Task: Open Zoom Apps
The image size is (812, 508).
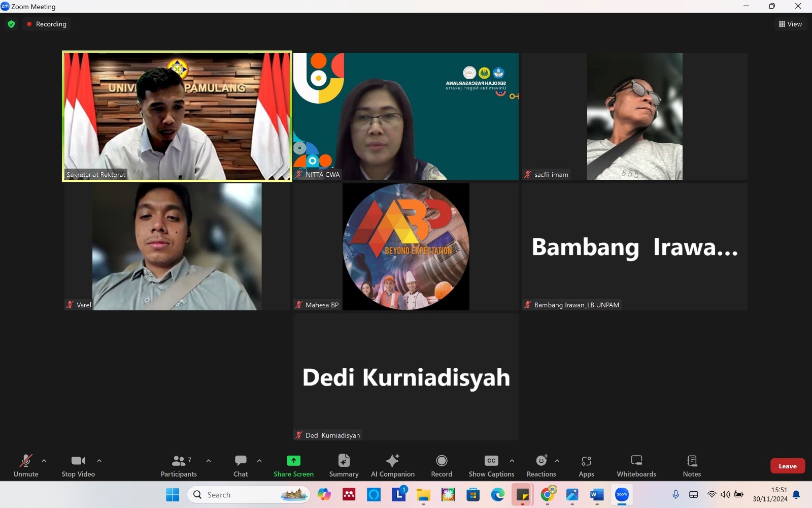Action: pos(586,466)
